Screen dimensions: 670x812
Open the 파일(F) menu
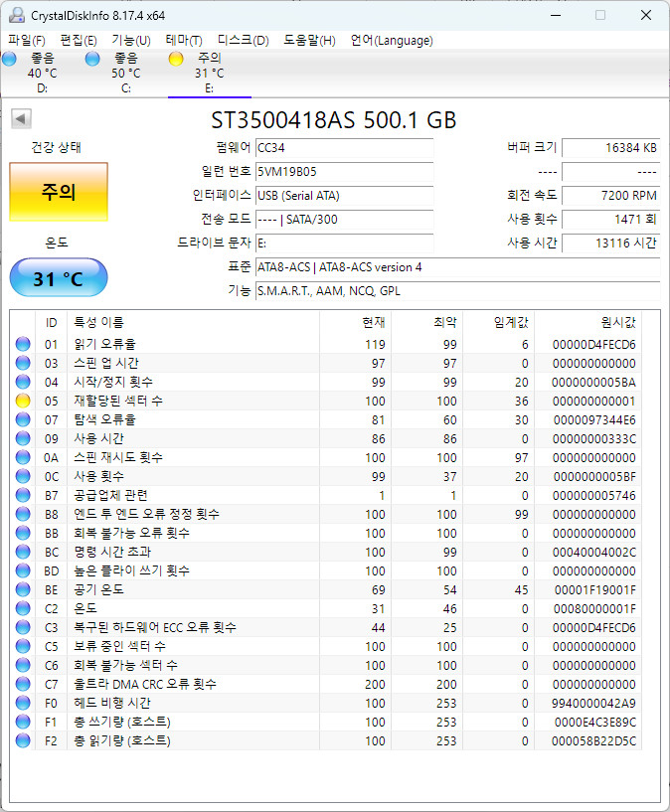(x=27, y=41)
